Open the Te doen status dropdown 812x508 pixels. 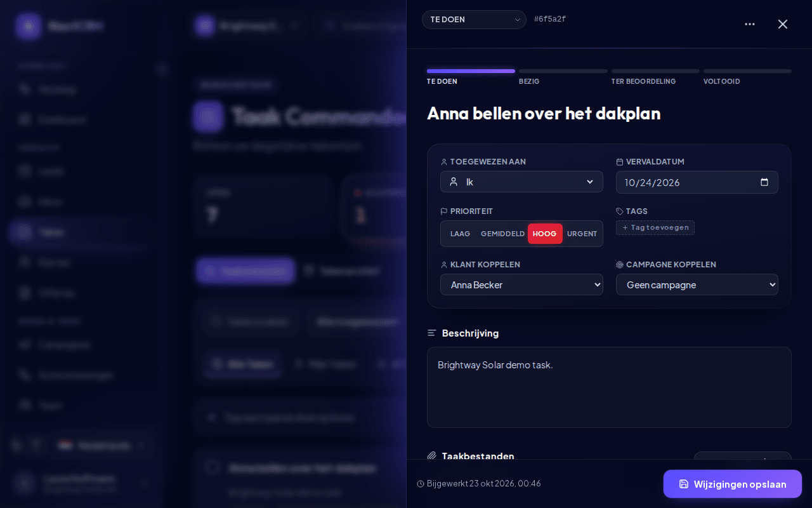click(474, 20)
